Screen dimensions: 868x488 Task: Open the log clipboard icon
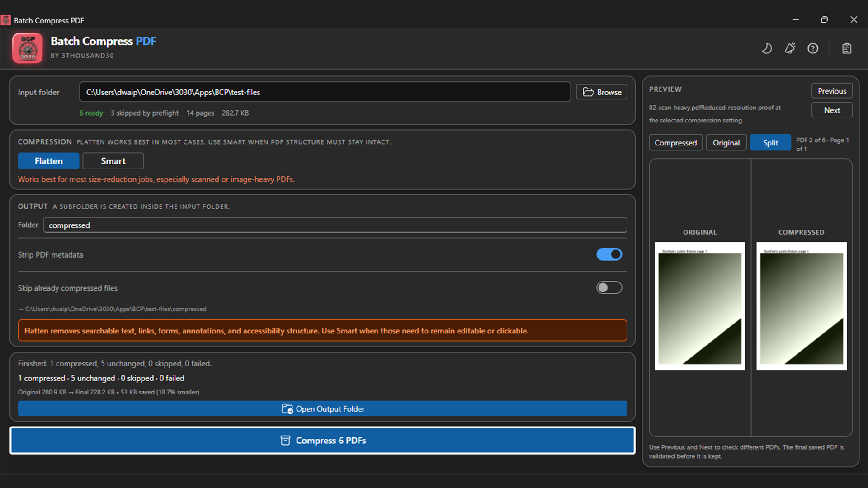[x=847, y=48]
